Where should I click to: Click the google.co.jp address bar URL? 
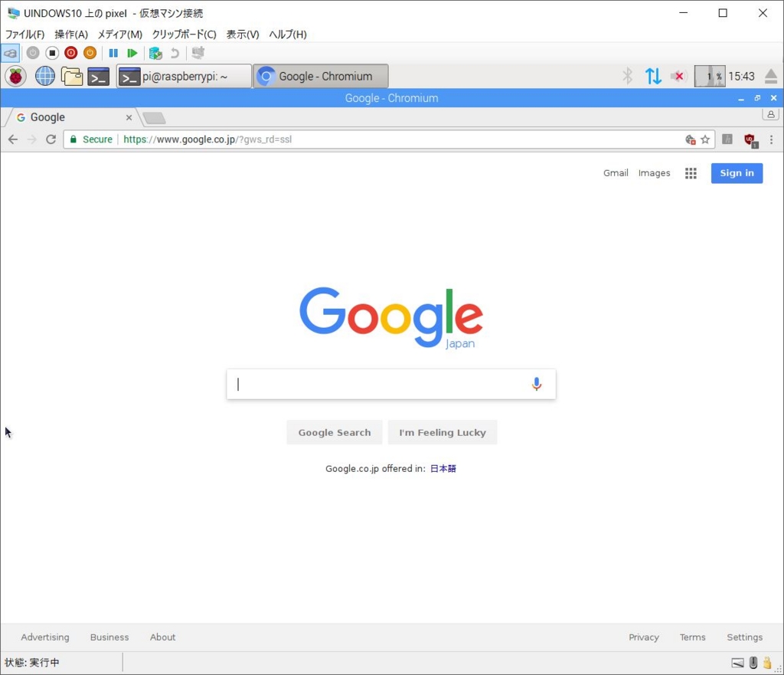207,139
